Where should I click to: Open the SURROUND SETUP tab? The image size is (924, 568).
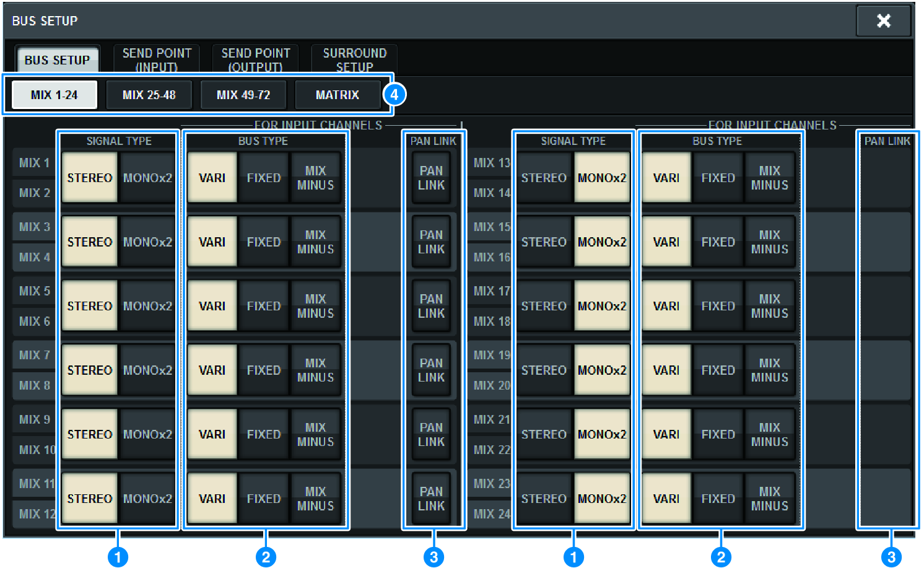(354, 59)
